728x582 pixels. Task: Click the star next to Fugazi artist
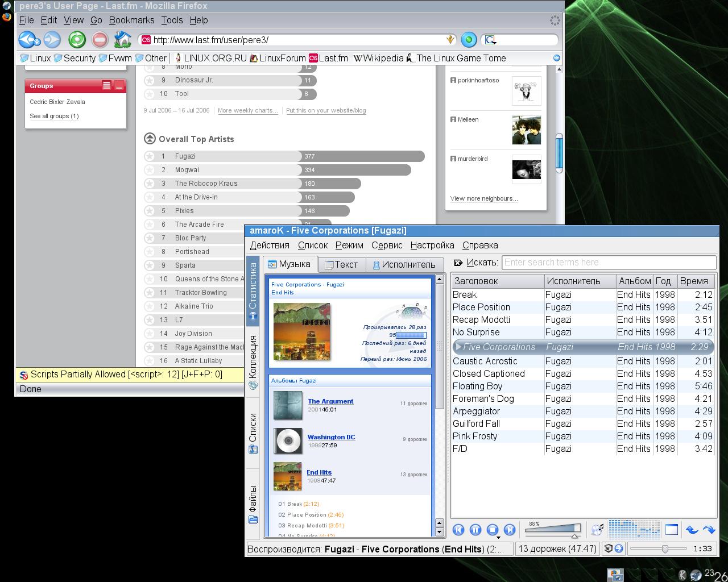pos(150,156)
